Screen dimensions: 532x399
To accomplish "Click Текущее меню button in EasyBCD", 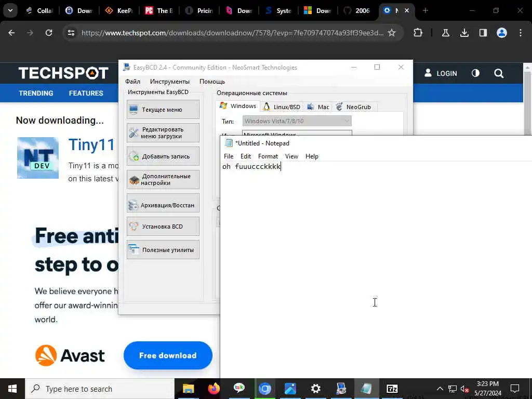I will pos(163,110).
